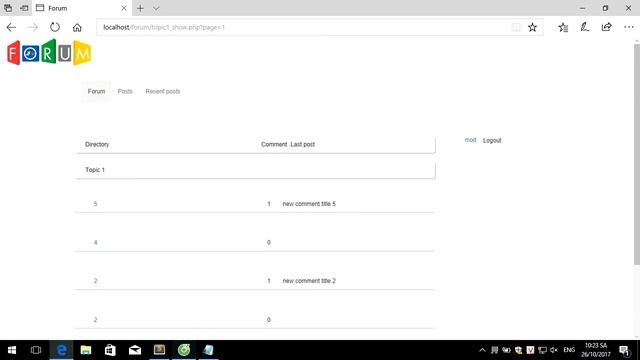Open the network tray icon

pos(542,350)
